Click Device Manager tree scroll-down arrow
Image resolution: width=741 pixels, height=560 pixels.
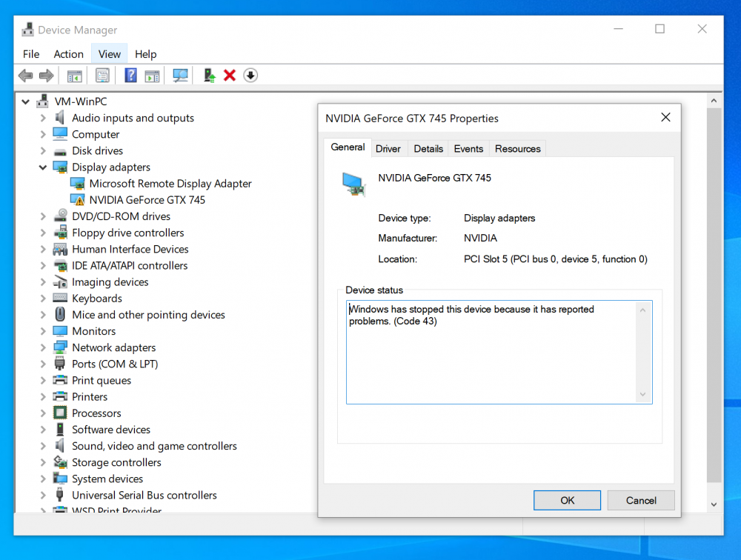(x=714, y=504)
